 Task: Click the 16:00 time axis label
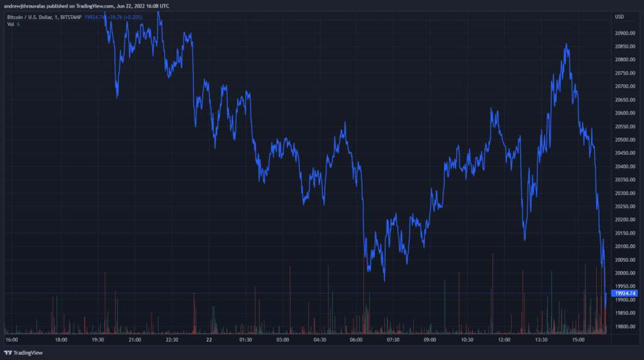coord(11,340)
